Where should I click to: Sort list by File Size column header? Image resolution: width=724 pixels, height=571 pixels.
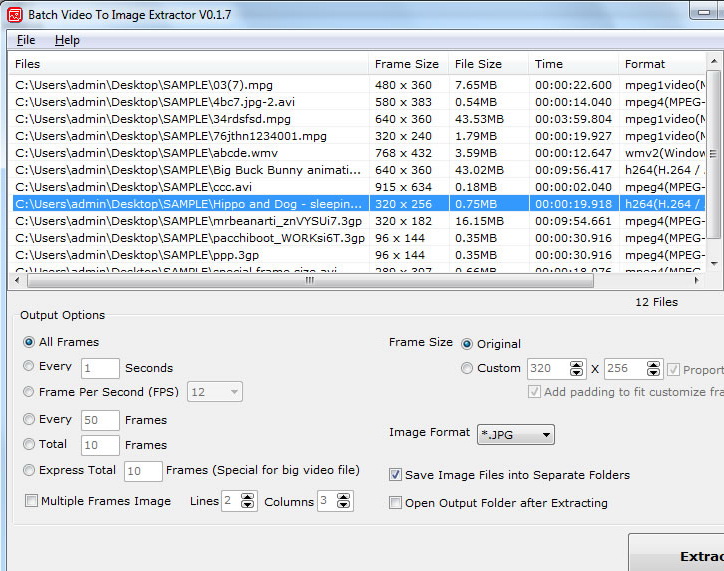(489, 64)
